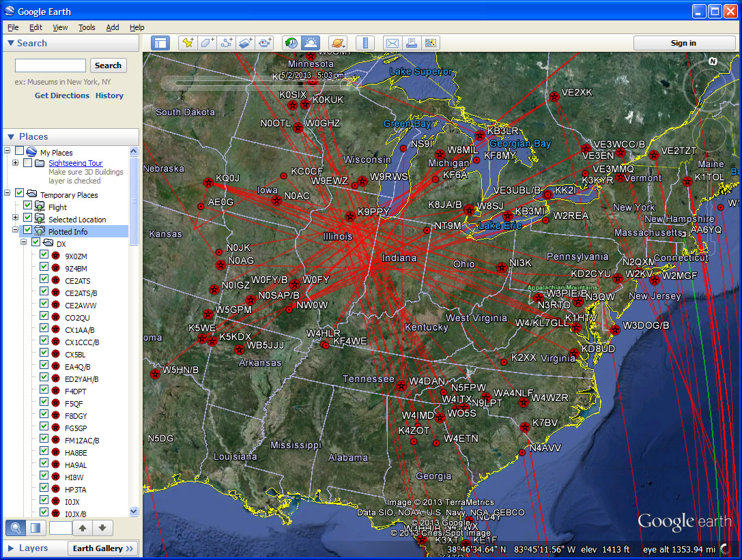Click the W5HN/B station marker
This screenshot has width=742, height=560.
tap(155, 374)
